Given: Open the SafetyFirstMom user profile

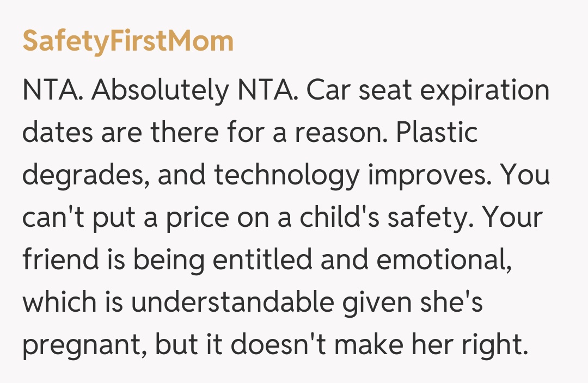Looking at the screenshot, I should click(128, 41).
